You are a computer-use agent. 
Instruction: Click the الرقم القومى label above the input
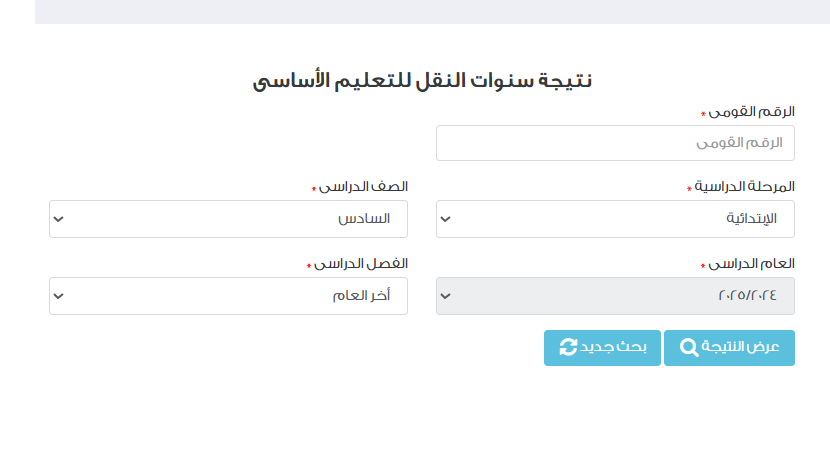coord(752,112)
